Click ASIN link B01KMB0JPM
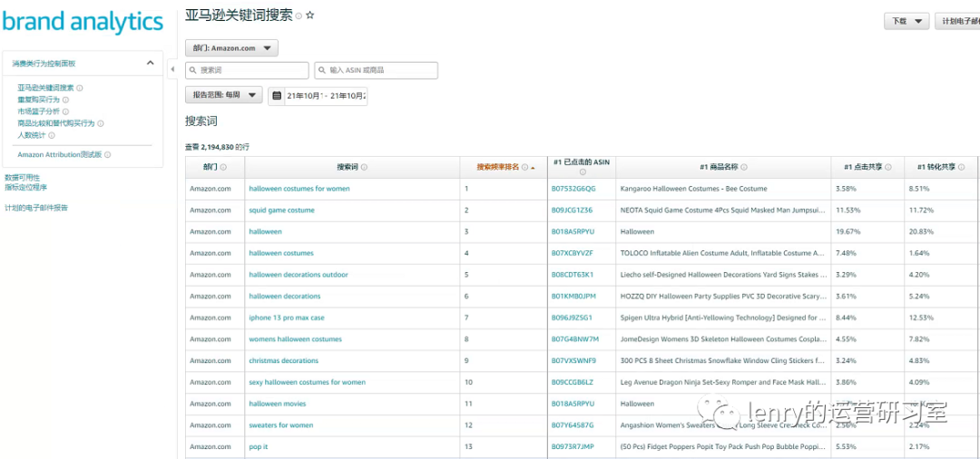Screen dimensions: 980x459 click(x=573, y=296)
